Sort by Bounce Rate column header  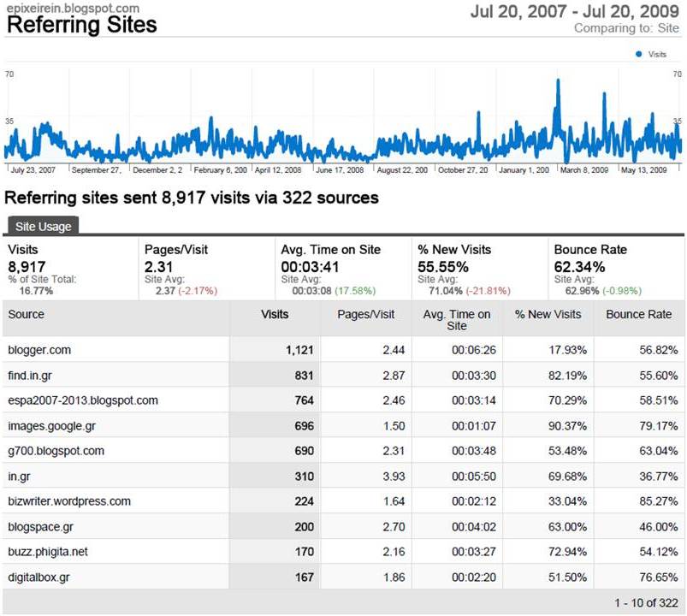639,314
